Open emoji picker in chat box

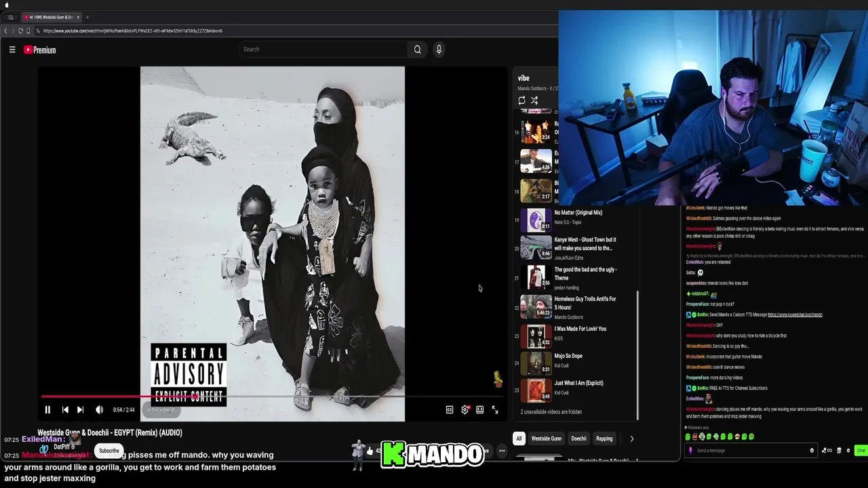[x=812, y=450]
